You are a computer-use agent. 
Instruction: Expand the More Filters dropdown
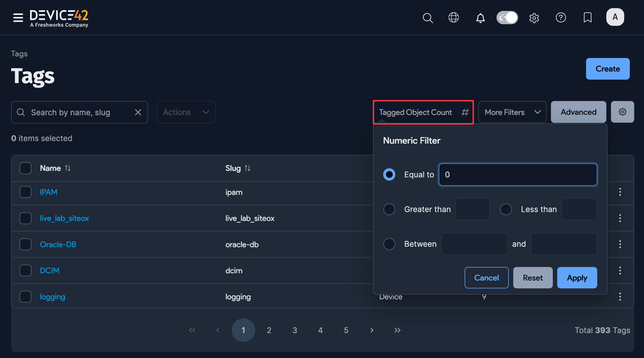[x=512, y=112]
